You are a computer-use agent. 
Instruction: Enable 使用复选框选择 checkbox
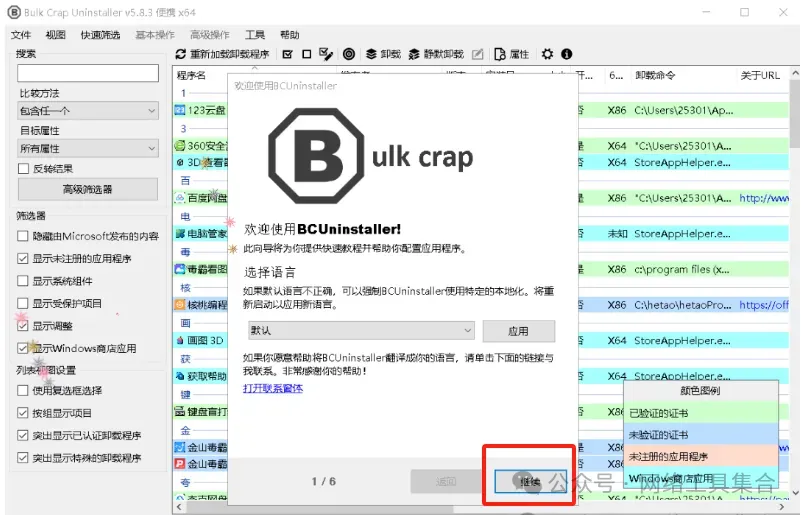coord(22,391)
